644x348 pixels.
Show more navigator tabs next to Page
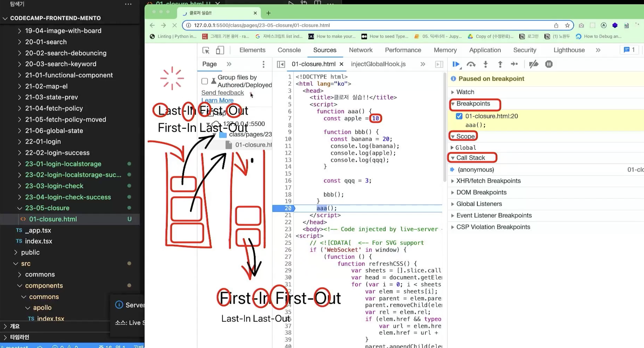229,64
